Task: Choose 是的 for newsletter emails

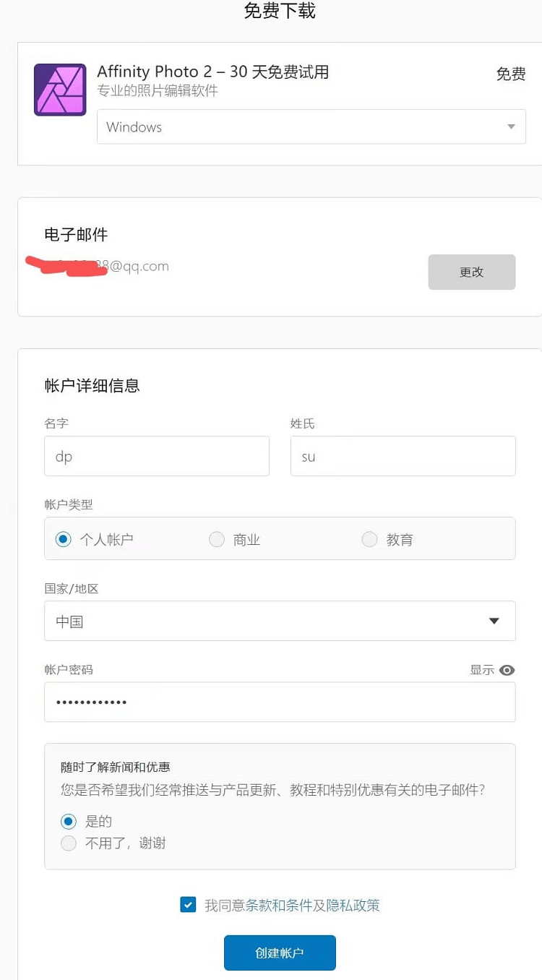Action: (69, 821)
